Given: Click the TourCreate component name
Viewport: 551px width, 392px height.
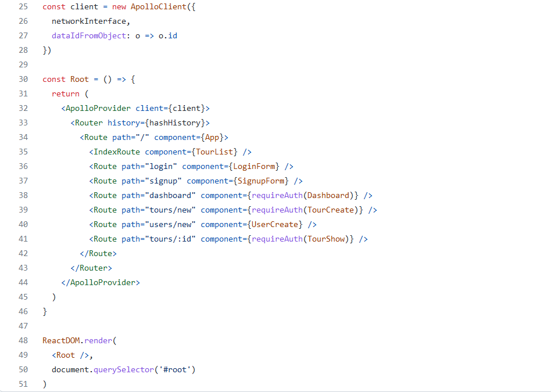Looking at the screenshot, I should pyautogui.click(x=331, y=210).
